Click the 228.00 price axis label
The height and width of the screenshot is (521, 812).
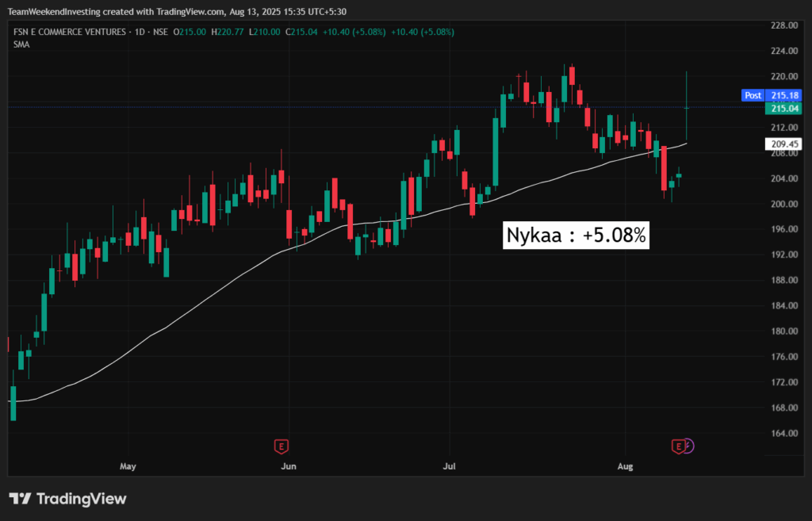(x=784, y=25)
